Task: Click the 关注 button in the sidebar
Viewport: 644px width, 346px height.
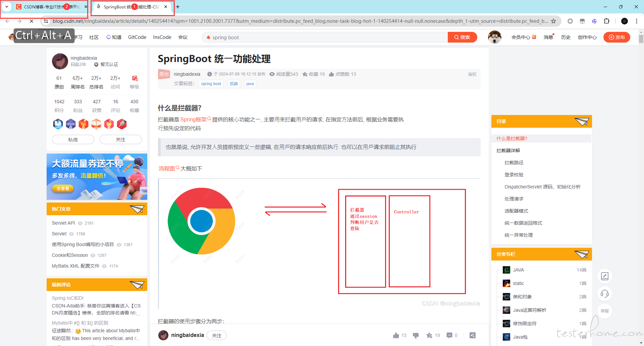Action: (x=121, y=139)
